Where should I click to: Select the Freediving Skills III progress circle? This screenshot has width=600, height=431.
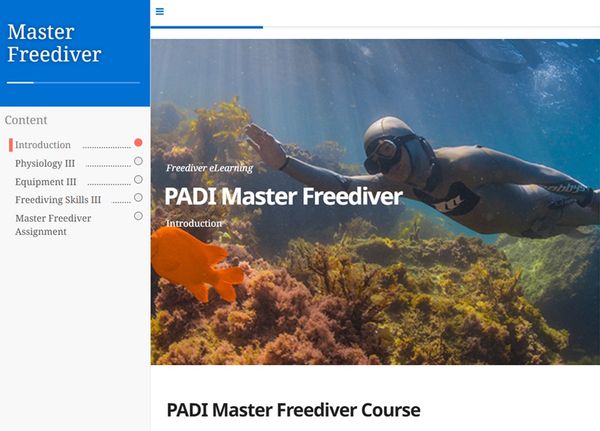coord(139,198)
